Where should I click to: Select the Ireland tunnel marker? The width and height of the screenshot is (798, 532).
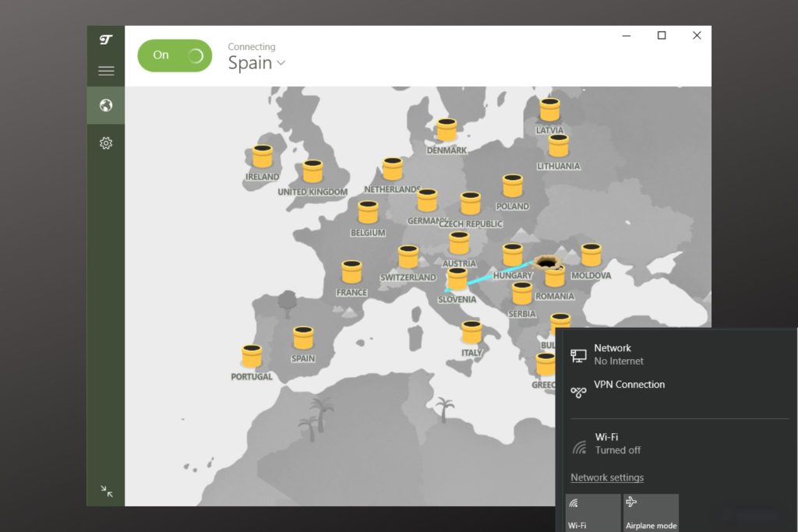coord(263,154)
